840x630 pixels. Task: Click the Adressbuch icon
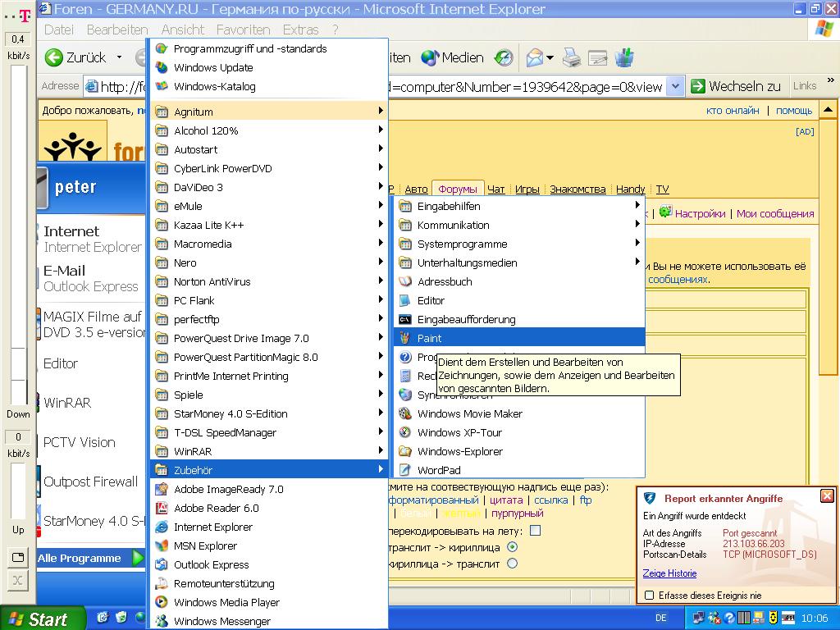coord(405,281)
